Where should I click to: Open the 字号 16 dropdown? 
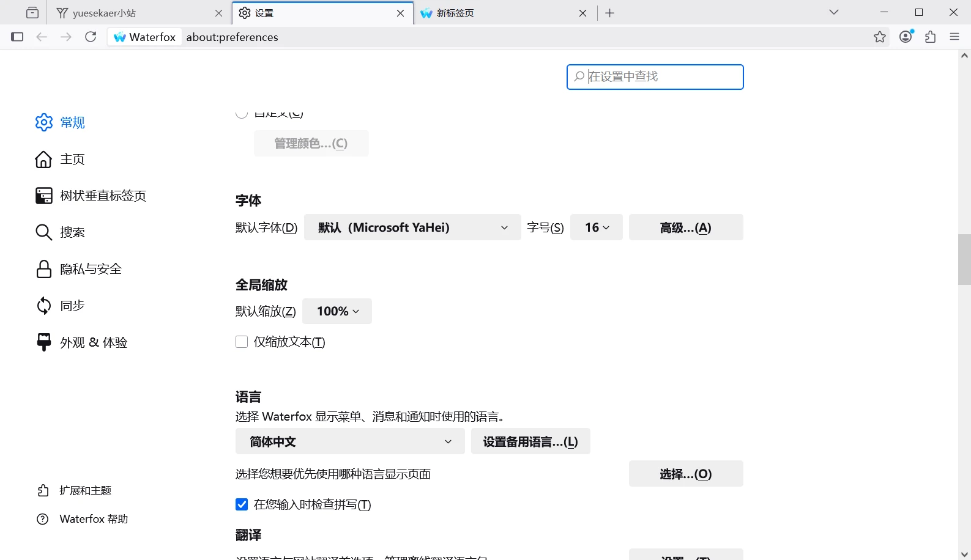tap(597, 227)
